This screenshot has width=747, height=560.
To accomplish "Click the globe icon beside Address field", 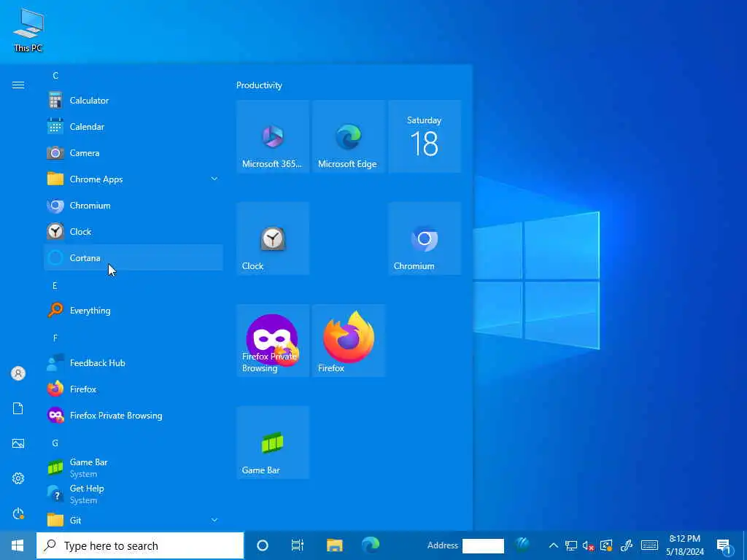I will tap(522, 544).
